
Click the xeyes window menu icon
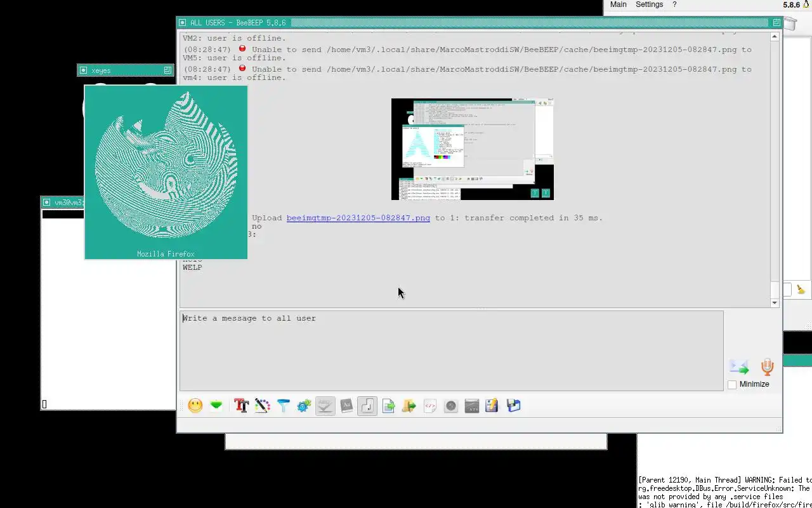click(x=83, y=70)
